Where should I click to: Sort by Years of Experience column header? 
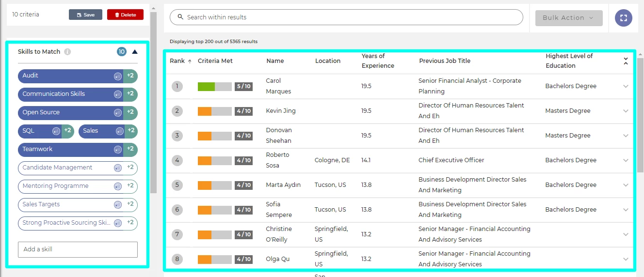click(x=378, y=61)
